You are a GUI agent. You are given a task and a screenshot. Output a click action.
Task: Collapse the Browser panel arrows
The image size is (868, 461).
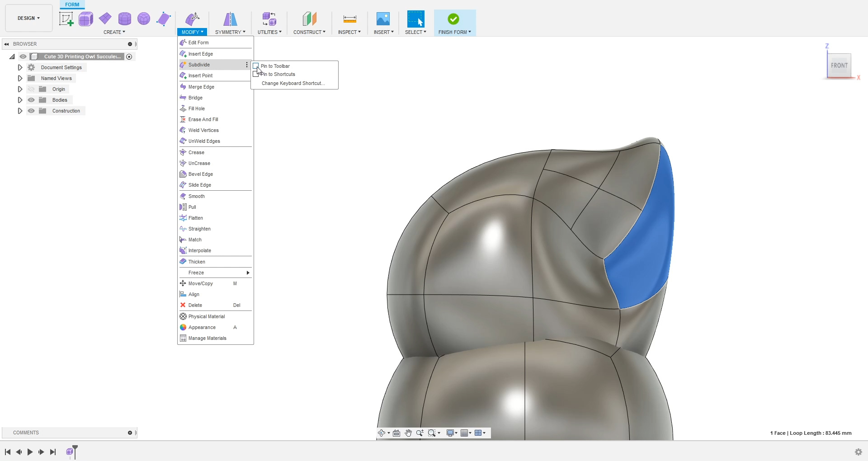pos(6,44)
